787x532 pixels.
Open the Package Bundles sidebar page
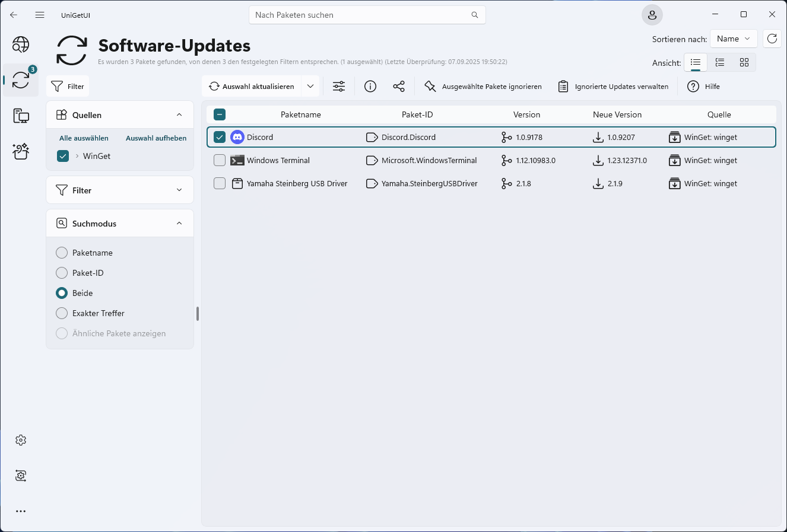(x=21, y=151)
